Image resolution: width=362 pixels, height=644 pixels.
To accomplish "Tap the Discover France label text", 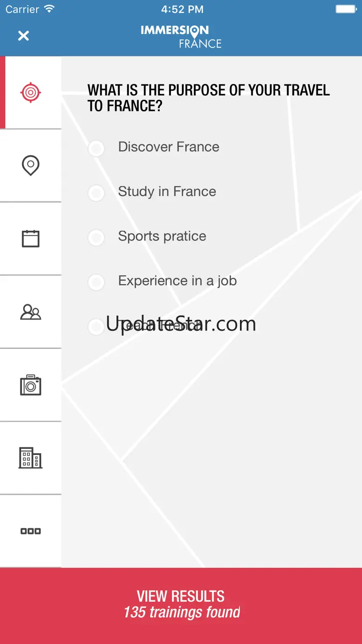I will coord(168,147).
